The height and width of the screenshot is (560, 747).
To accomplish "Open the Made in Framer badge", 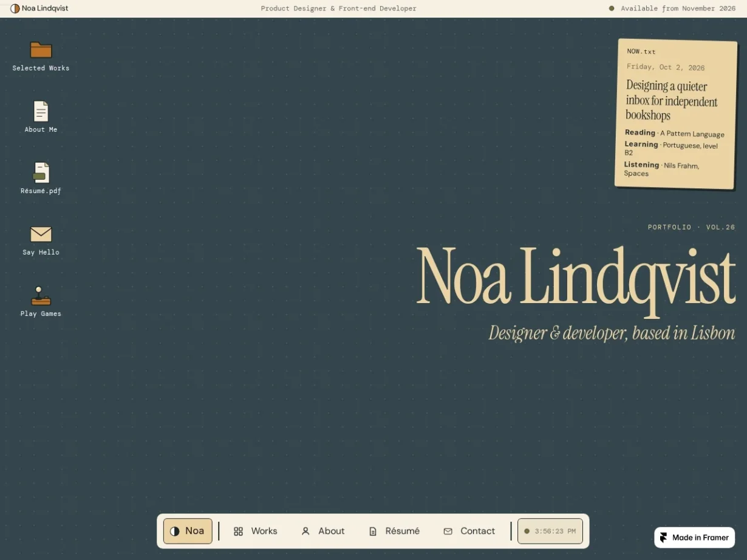I will [695, 538].
